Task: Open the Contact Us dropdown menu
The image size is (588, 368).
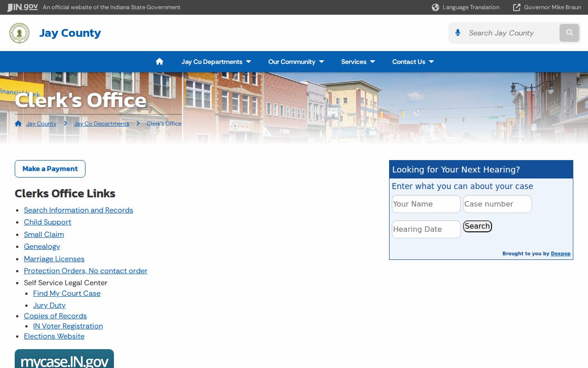Action: [413, 62]
